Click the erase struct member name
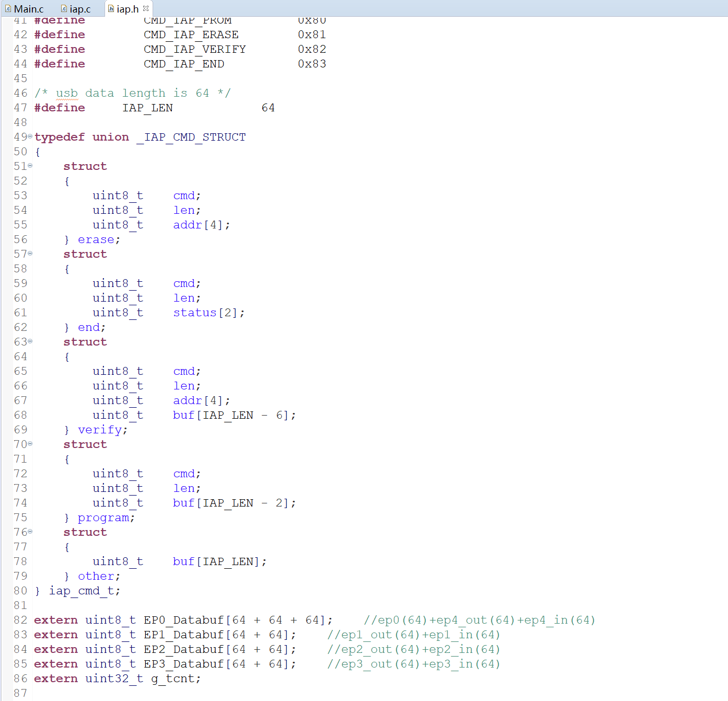The width and height of the screenshot is (728, 701). click(x=96, y=239)
